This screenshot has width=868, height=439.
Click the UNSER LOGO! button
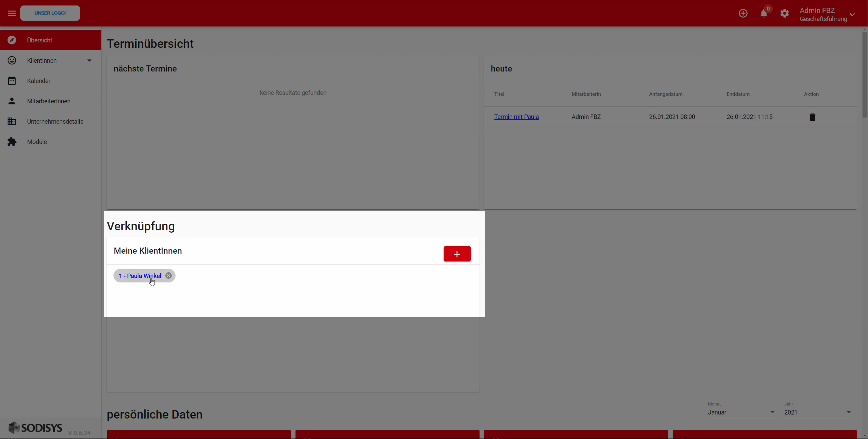coord(50,13)
